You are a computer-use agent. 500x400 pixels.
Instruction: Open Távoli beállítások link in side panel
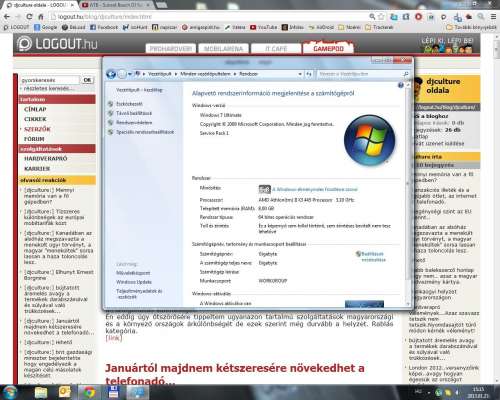[x=134, y=113]
